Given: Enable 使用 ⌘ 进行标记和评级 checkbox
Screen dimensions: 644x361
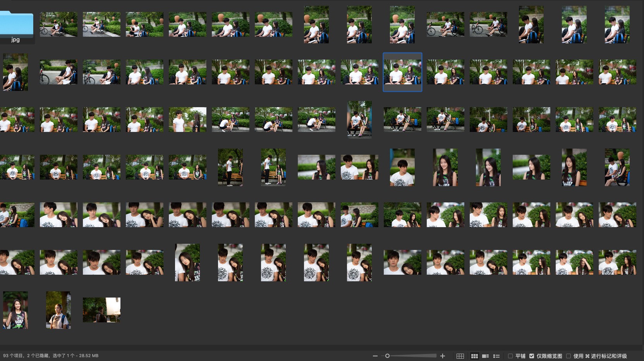Looking at the screenshot, I should pos(568,356).
